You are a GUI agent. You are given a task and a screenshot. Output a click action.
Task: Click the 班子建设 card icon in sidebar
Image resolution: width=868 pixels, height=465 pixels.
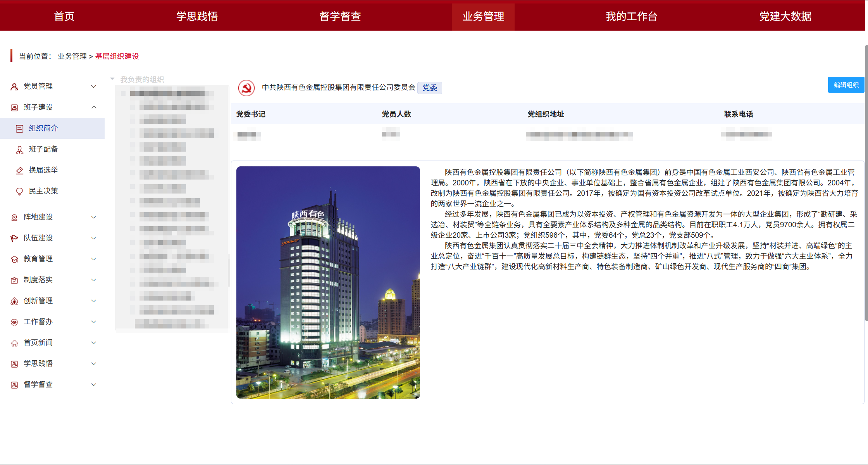click(x=14, y=107)
